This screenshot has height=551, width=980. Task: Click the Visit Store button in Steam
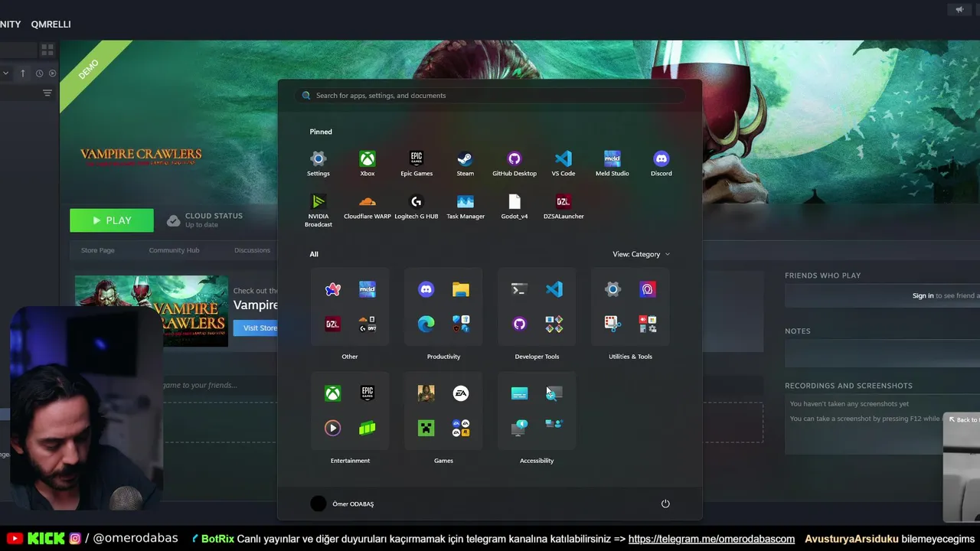coord(260,328)
